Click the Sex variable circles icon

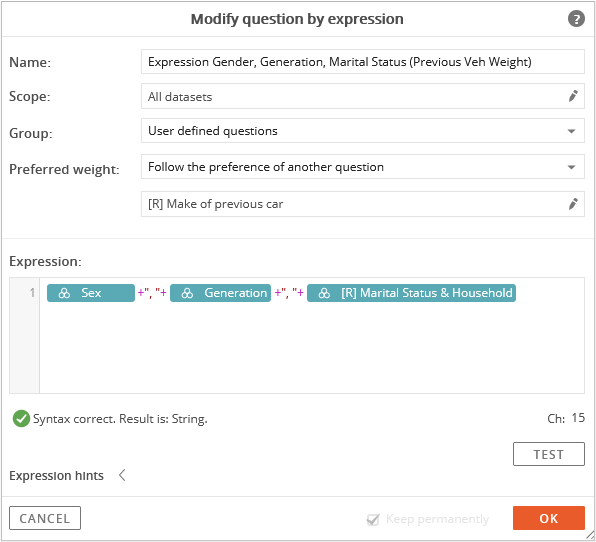(x=64, y=293)
